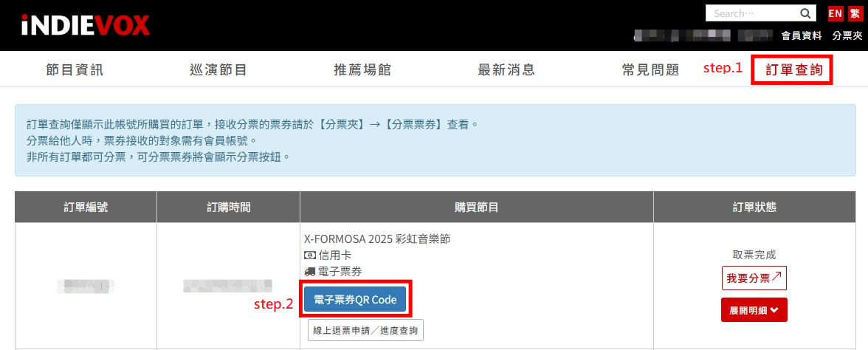Expand order details with 展開明細
The height and width of the screenshot is (350, 868).
[754, 310]
